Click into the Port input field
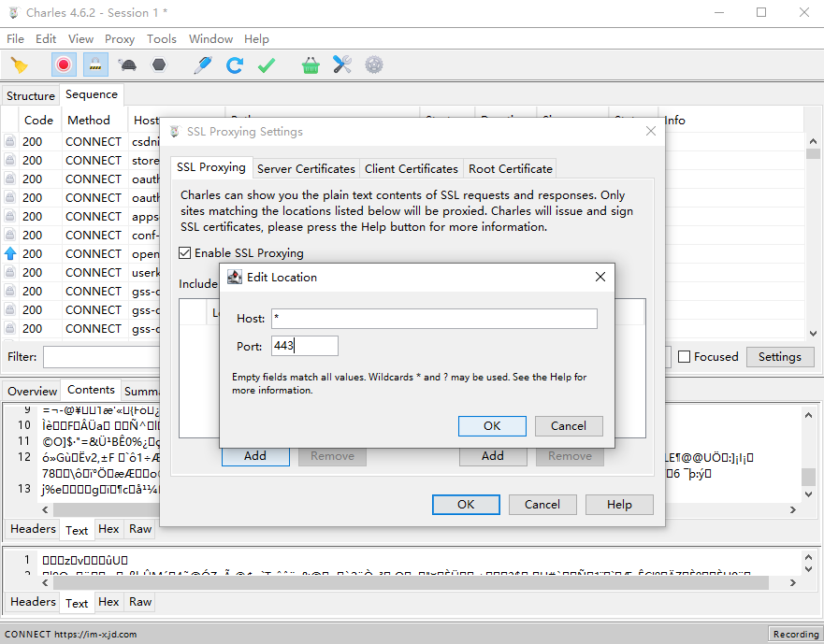Viewport: 824px width, 644px height. coord(305,346)
